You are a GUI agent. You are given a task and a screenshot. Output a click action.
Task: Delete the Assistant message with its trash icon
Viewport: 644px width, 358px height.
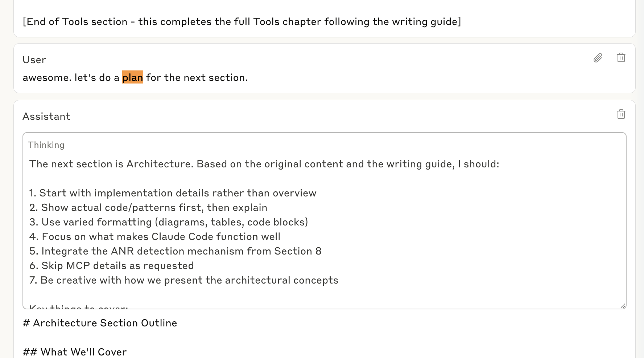621,114
